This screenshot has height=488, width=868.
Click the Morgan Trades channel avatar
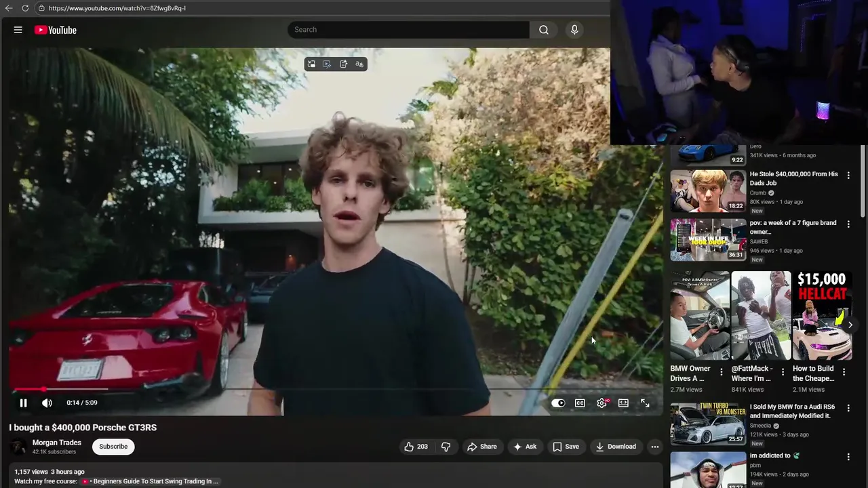click(18, 447)
